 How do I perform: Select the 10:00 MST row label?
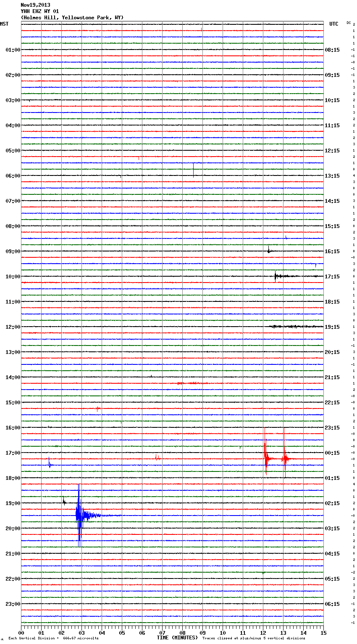(13, 277)
